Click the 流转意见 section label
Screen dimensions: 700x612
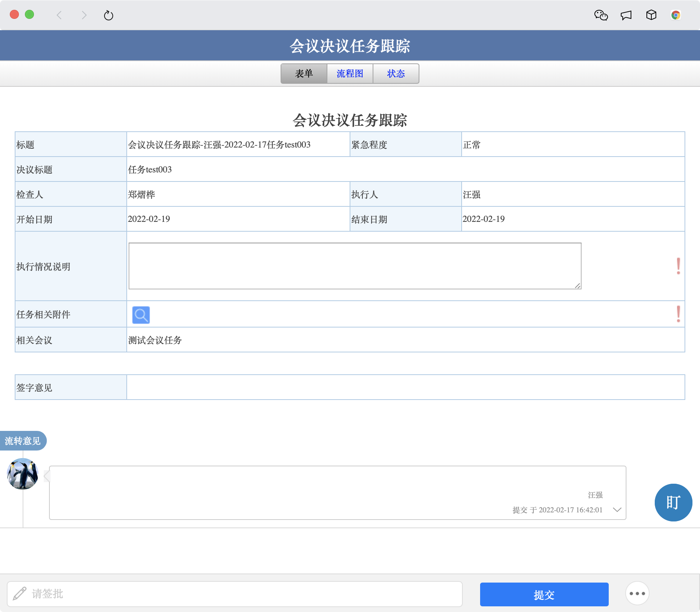(23, 441)
